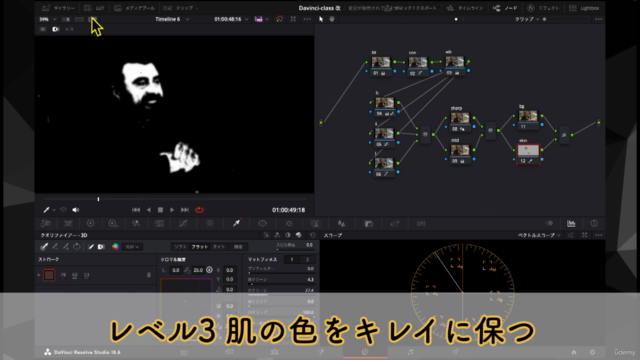Select node 02 labeled con

(x=418, y=66)
